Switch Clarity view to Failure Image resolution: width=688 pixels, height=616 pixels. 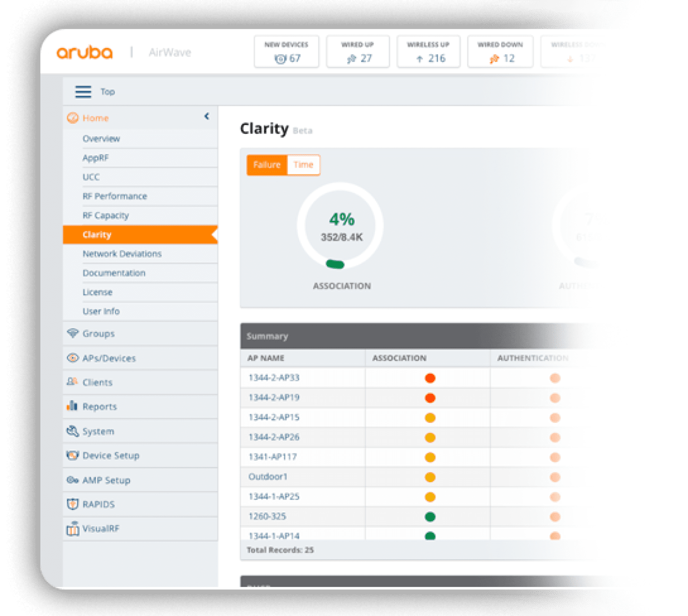(267, 165)
